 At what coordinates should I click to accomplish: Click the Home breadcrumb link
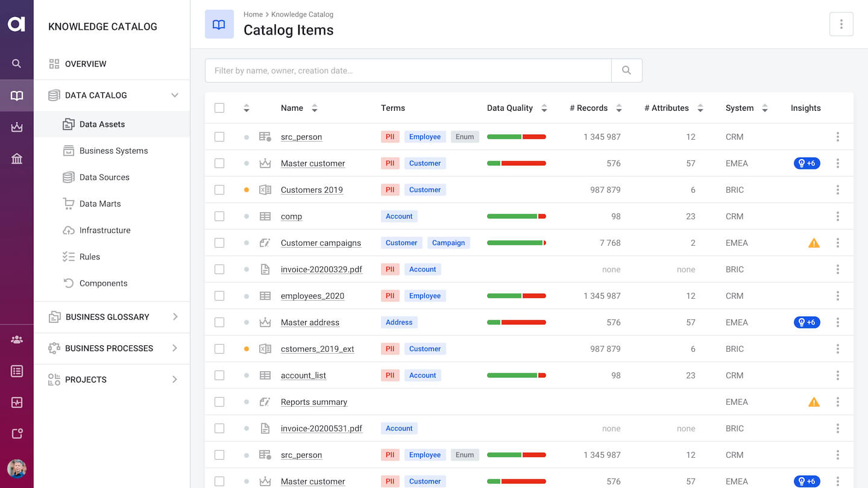253,14
